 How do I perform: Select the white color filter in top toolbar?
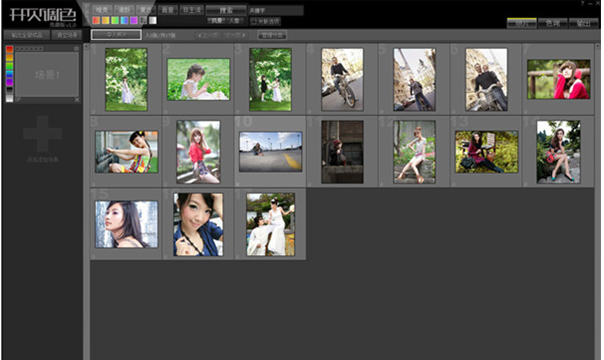point(153,20)
